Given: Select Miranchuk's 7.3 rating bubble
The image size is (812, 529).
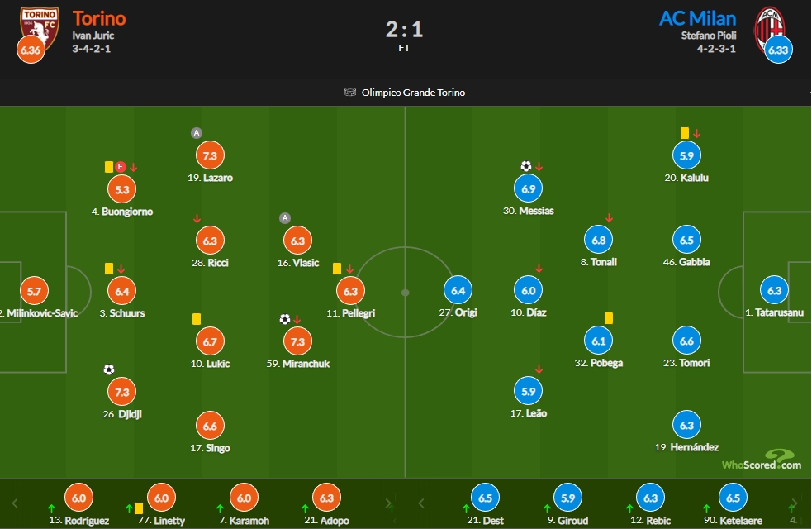Looking at the screenshot, I should click(297, 341).
